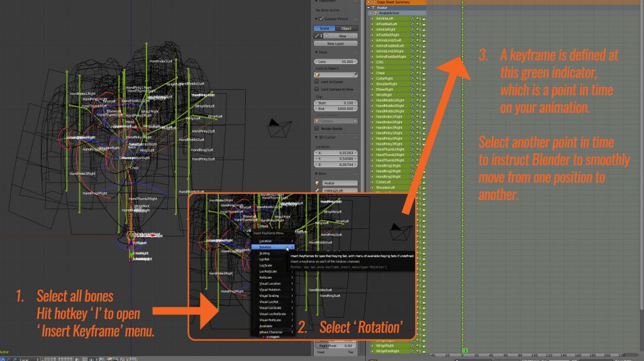Viewport: 644px width, 361px height.
Task: Click the wrench icon on ikAnkleLeft channel
Action: coord(412,18)
